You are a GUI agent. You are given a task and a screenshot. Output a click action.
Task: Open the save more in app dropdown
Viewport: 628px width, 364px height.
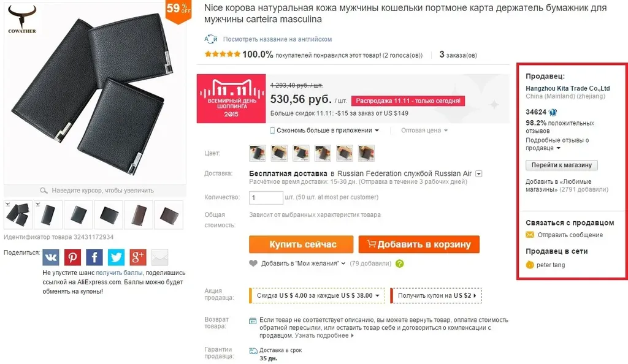point(324,131)
